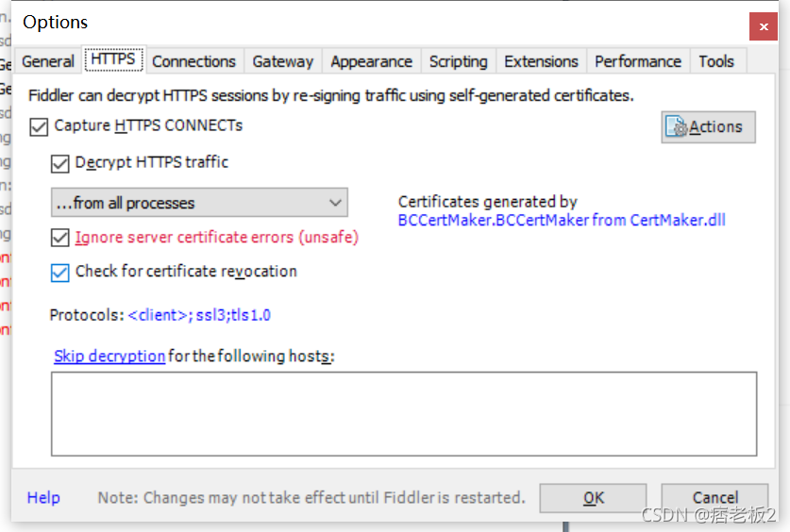Open the General tab
The height and width of the screenshot is (532, 790).
[x=48, y=61]
